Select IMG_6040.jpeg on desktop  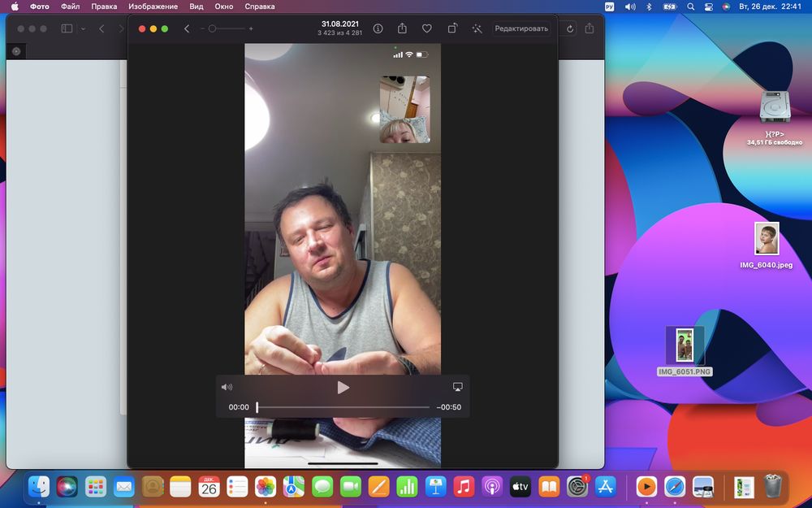[767, 238]
